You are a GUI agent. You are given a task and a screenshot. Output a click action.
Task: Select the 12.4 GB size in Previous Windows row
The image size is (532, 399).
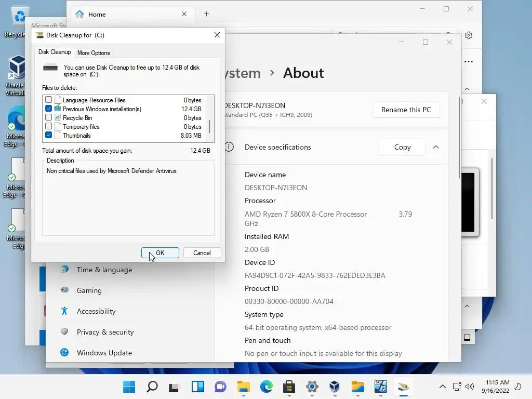coord(191,109)
